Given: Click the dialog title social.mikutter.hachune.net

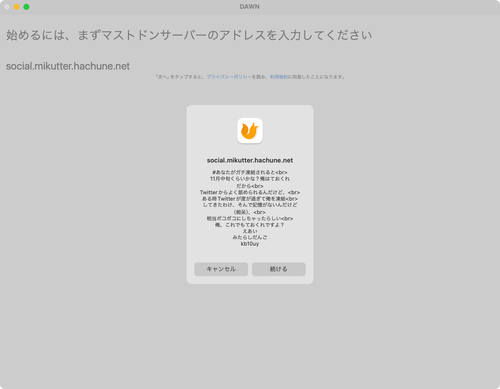Looking at the screenshot, I should click(x=250, y=160).
